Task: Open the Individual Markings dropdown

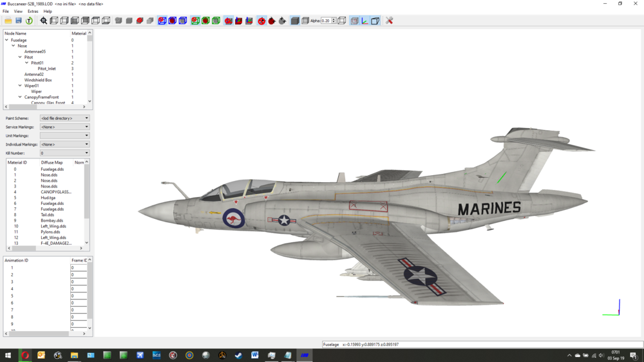Action: click(x=64, y=144)
